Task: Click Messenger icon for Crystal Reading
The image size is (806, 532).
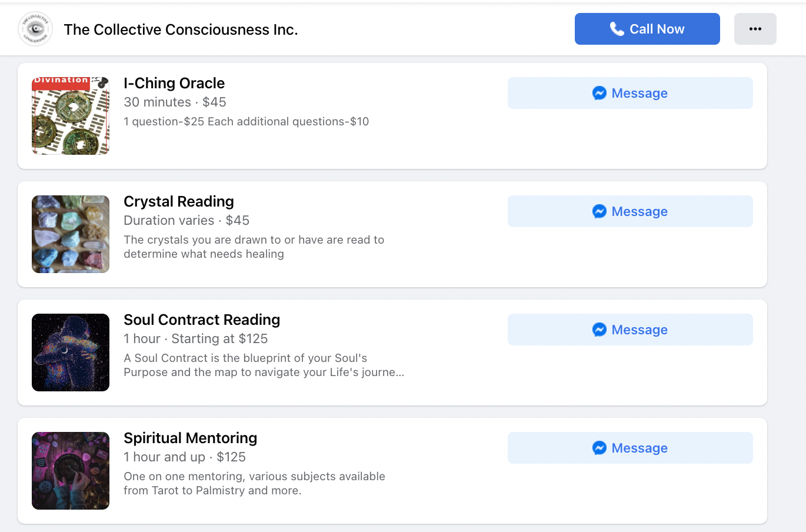Action: point(599,211)
